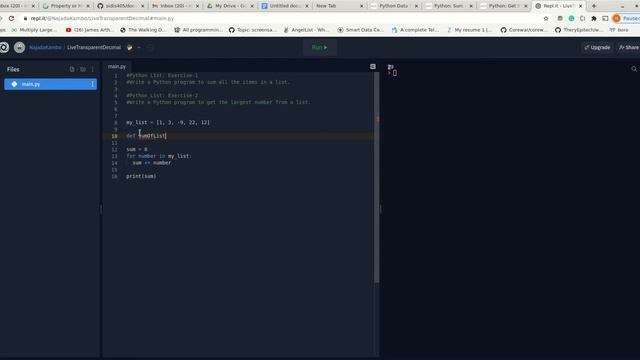Click the 'largest number from a list' comment

click(218, 102)
